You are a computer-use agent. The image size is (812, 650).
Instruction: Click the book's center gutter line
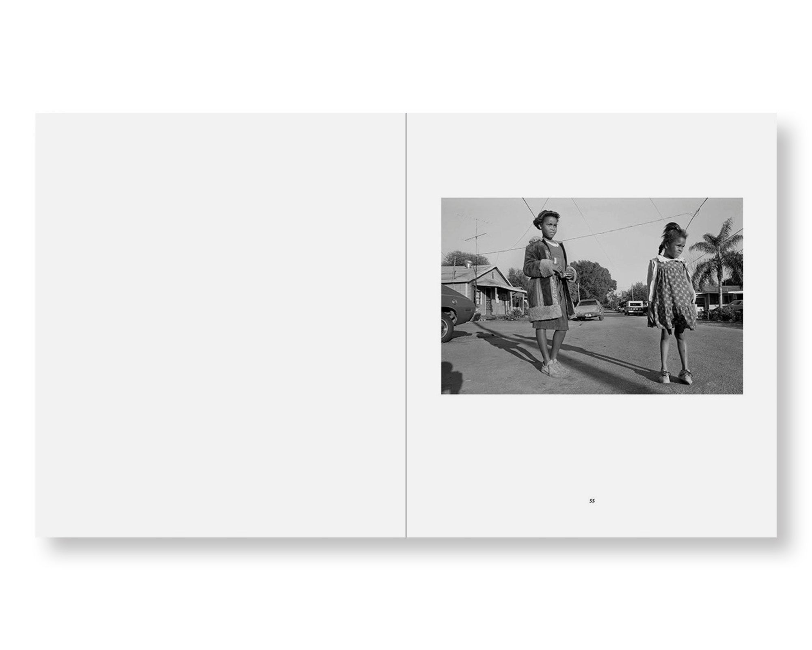(406, 325)
